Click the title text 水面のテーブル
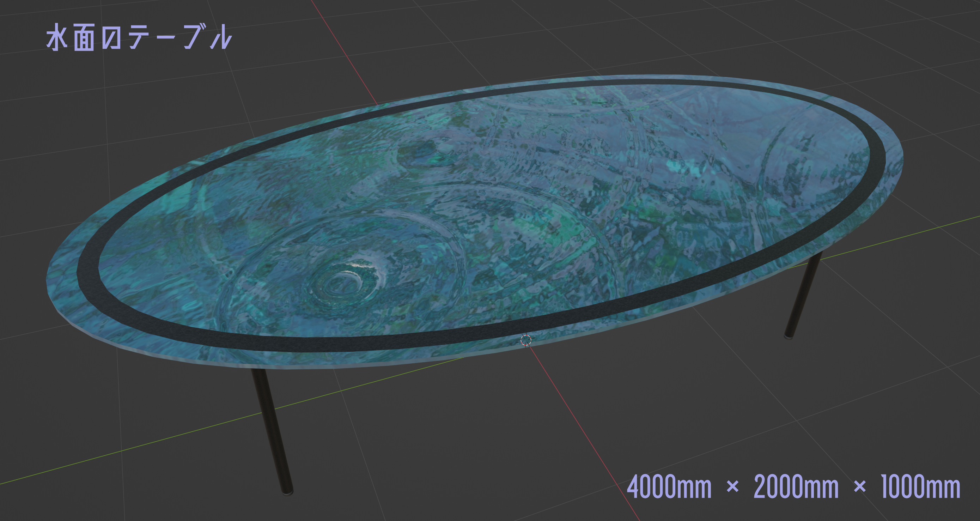 (x=139, y=37)
